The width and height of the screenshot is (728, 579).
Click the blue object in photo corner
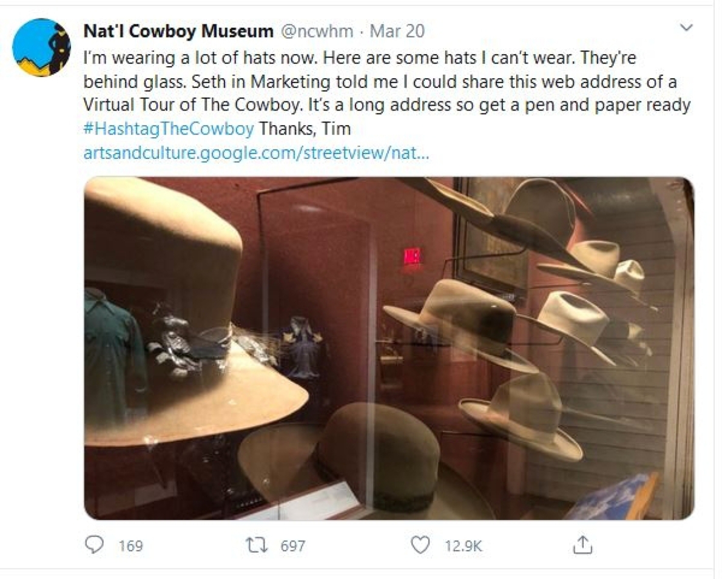pos(610,498)
